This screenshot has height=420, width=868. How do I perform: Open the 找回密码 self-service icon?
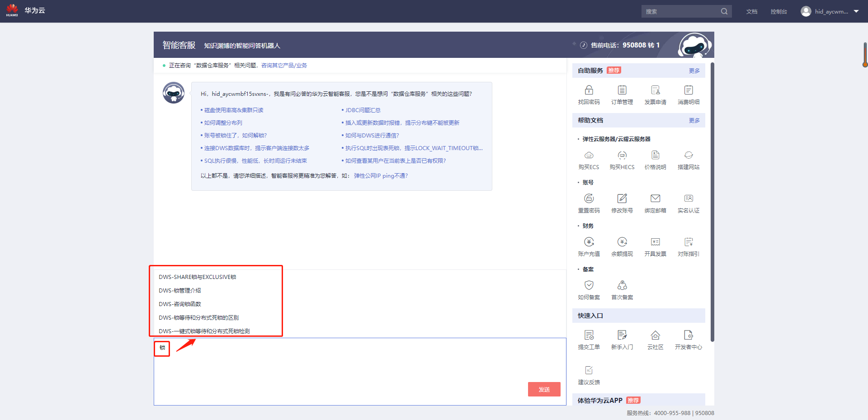(x=589, y=90)
